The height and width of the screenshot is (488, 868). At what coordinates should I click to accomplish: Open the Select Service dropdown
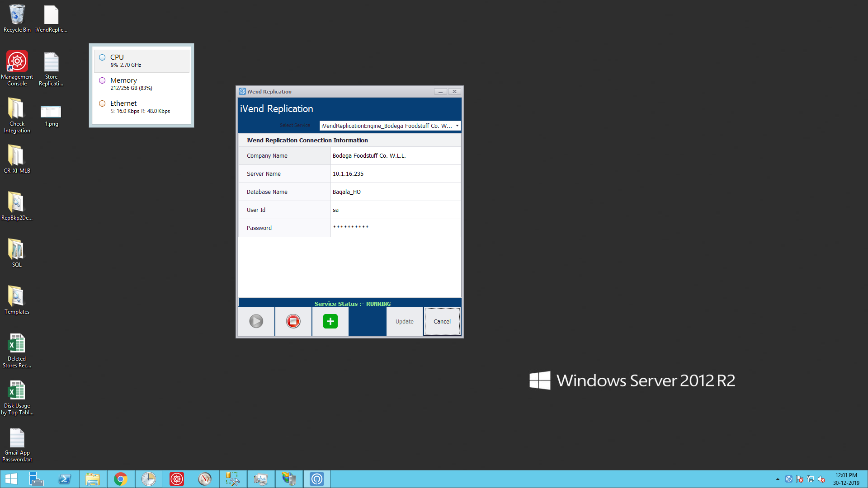tap(457, 126)
